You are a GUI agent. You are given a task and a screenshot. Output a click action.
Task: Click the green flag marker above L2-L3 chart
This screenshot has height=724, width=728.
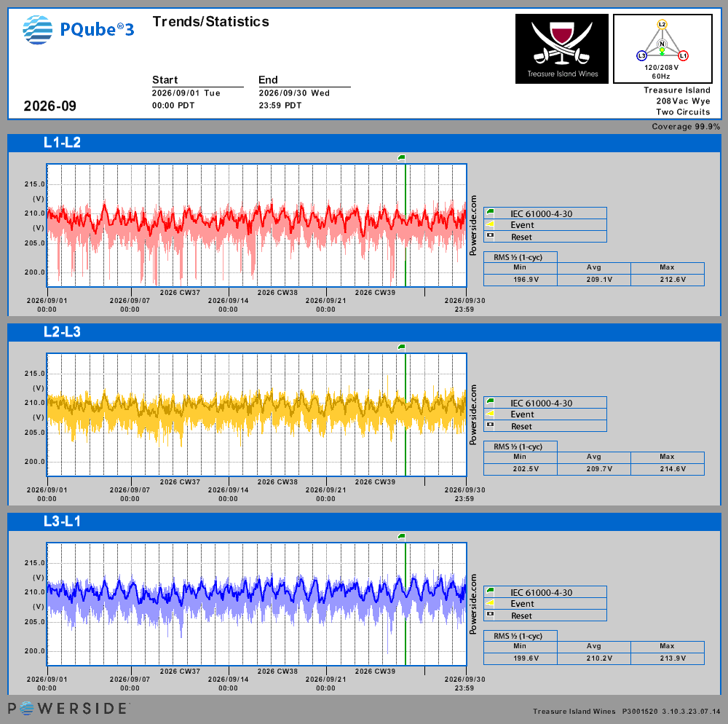tap(402, 347)
